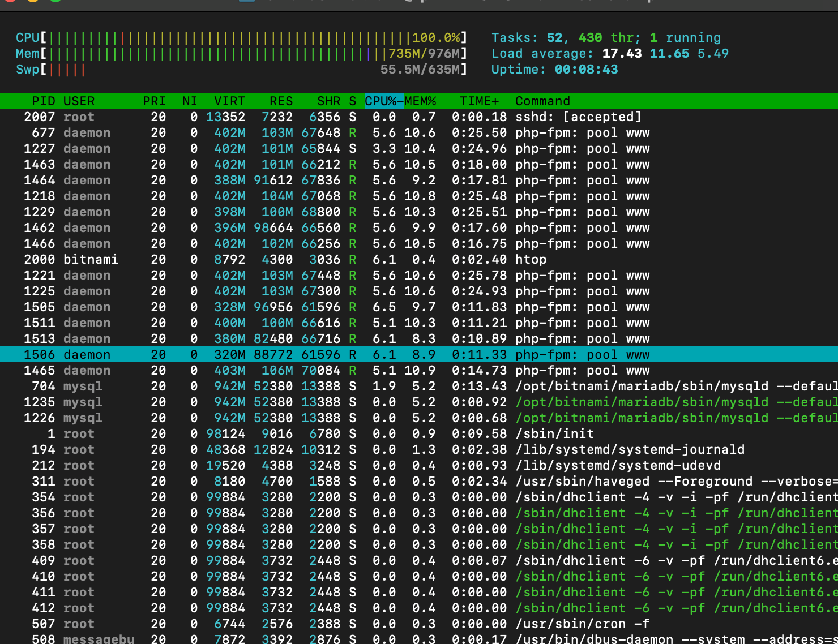Select process row with PID 1225

419,291
